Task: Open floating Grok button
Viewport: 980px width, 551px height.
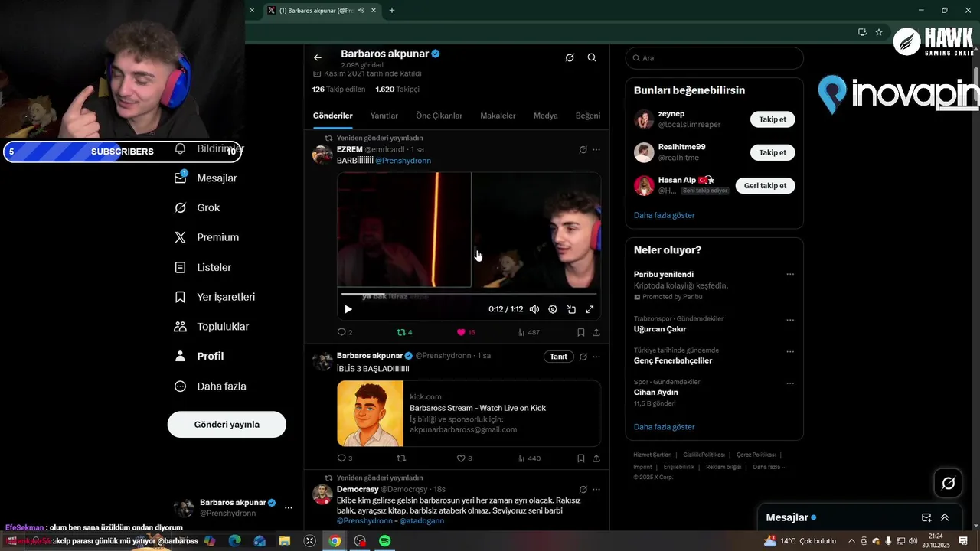Action: click(x=949, y=483)
